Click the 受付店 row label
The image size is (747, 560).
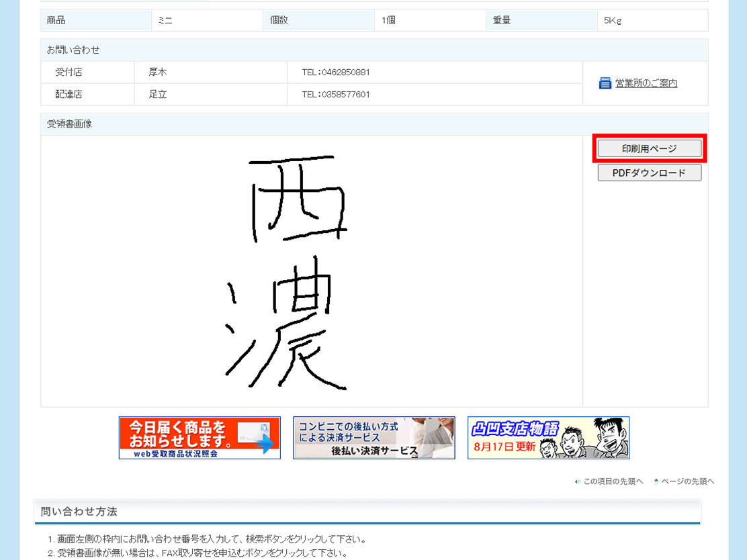(x=69, y=72)
